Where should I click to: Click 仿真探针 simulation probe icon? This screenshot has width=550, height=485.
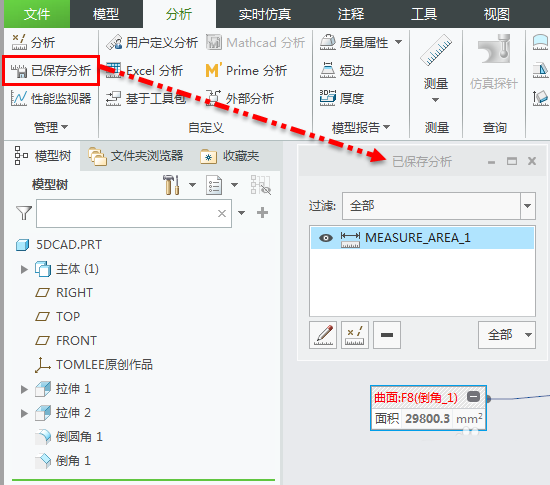pos(494,49)
